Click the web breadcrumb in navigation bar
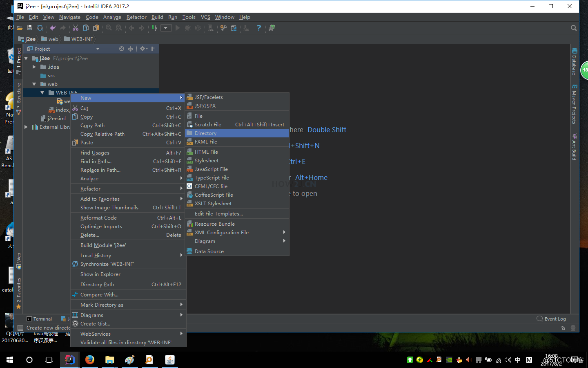Viewport: 588px width, 368px height. click(x=50, y=39)
